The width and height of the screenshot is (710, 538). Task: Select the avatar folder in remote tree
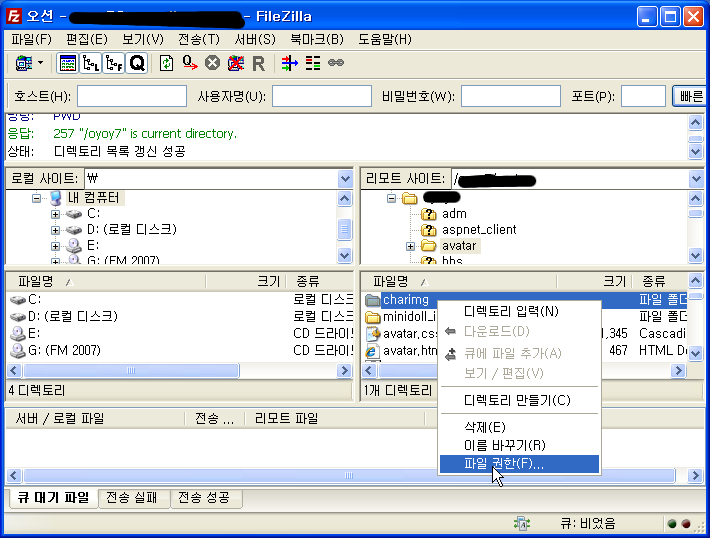(459, 246)
